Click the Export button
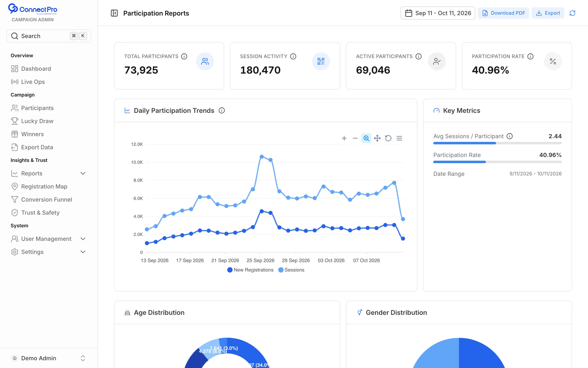 (548, 13)
